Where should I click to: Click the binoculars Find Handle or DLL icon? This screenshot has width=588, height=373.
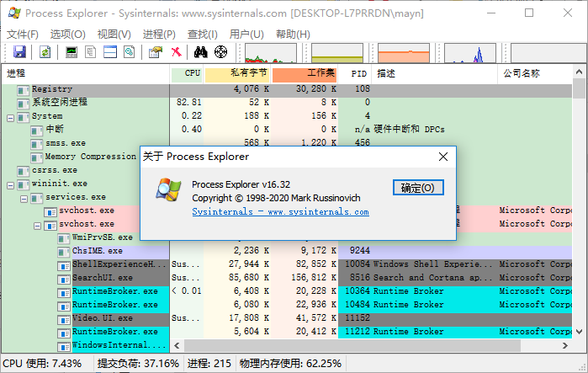200,52
